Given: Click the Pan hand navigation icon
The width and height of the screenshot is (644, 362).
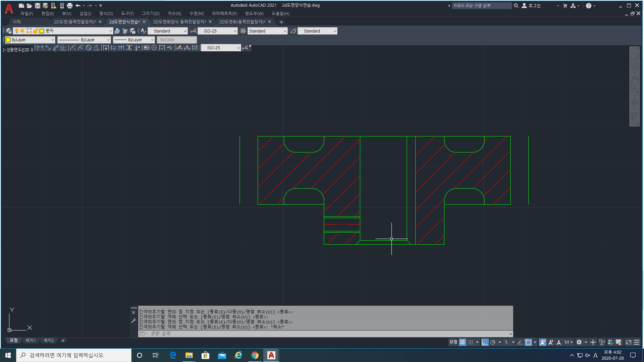Looking at the screenshot, I should [x=634, y=80].
